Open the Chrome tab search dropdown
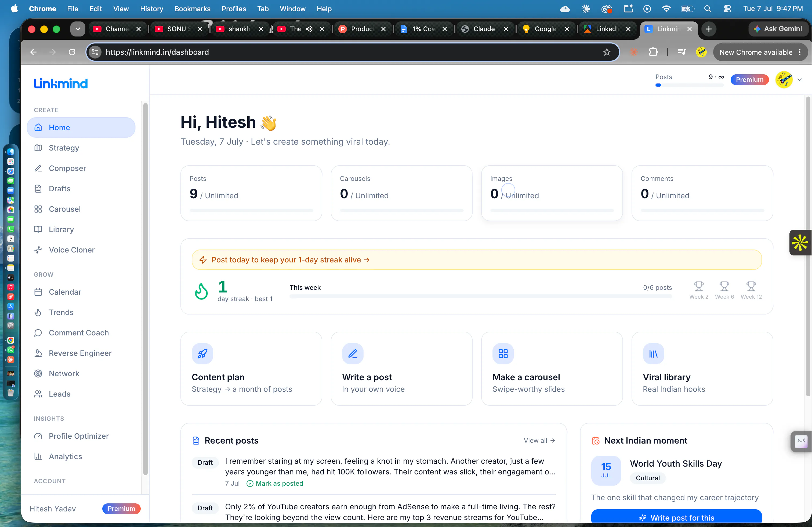This screenshot has width=812, height=527. 78,29
